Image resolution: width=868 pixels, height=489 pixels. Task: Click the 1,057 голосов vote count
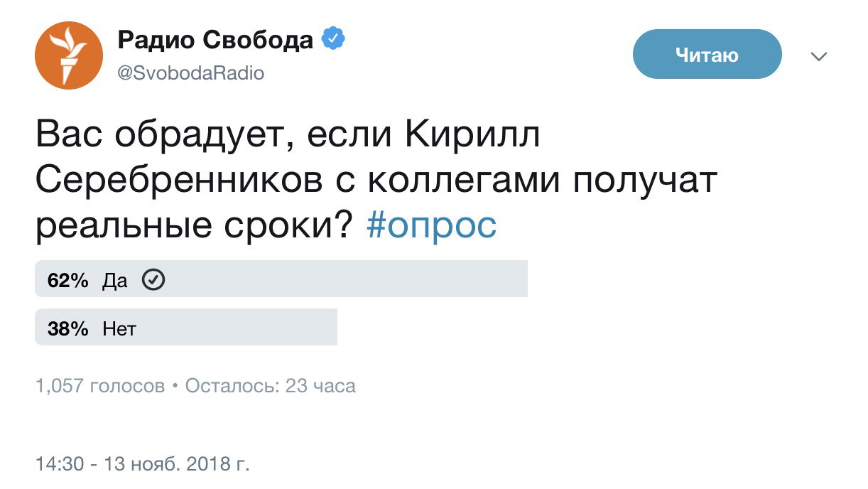(99, 386)
